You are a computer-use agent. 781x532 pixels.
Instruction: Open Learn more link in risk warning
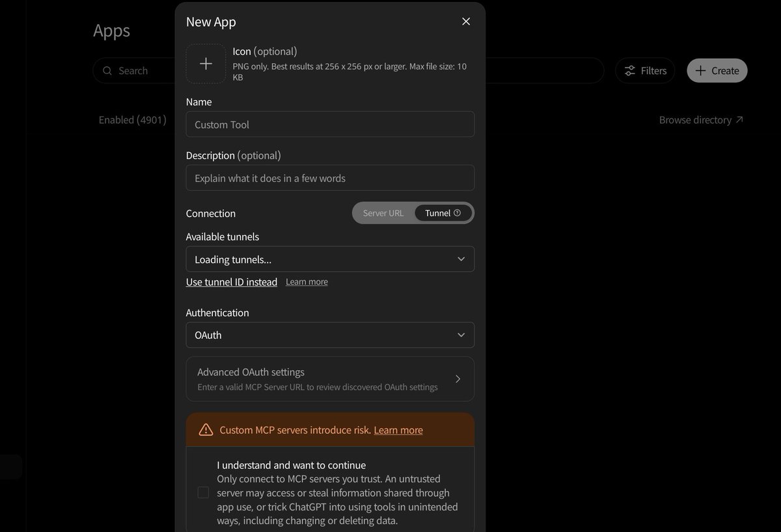398,430
